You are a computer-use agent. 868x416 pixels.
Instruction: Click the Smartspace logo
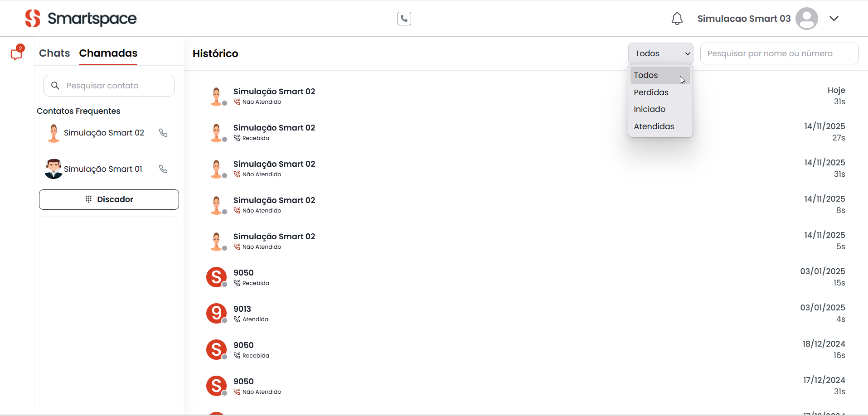coord(81,19)
